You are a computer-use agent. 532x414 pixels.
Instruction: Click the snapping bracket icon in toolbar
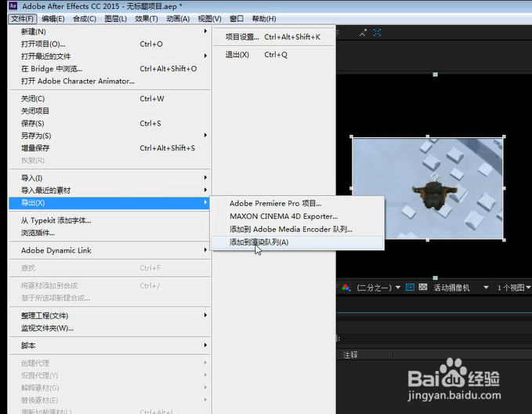pyautogui.click(x=377, y=33)
